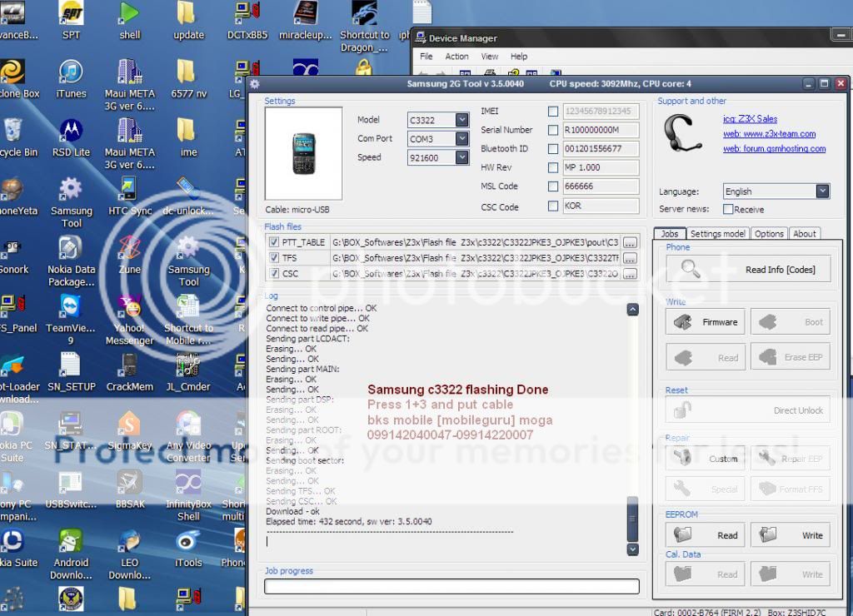Launch TeamViewer 9 from the desktop
This screenshot has height=616, width=853.
71,320
